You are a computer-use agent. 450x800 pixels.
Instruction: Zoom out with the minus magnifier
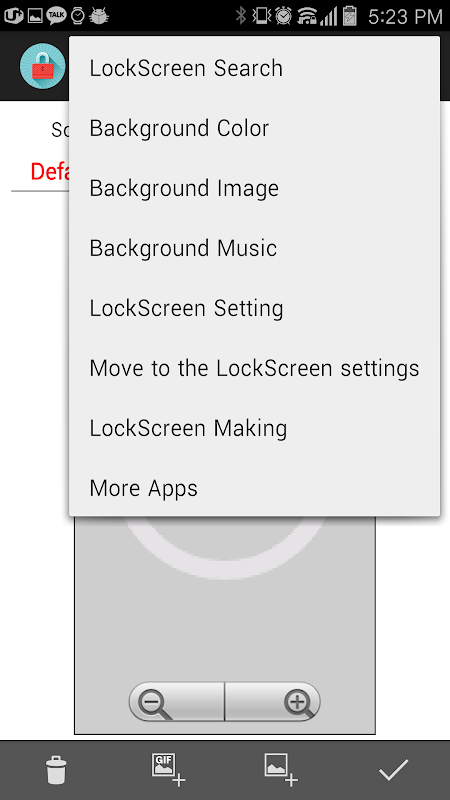click(x=177, y=702)
